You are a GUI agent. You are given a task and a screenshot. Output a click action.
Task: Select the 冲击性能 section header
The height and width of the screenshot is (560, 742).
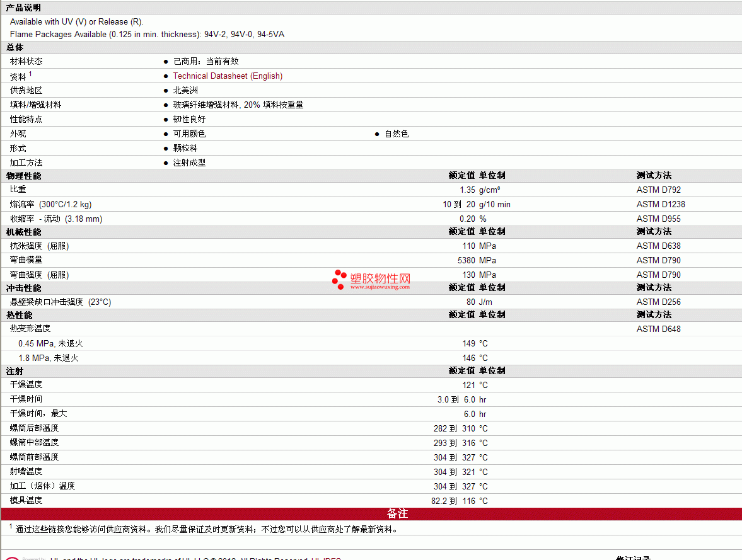[24, 288]
